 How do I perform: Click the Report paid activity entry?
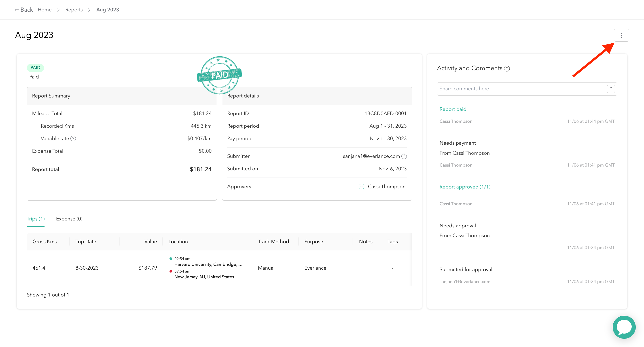click(453, 109)
